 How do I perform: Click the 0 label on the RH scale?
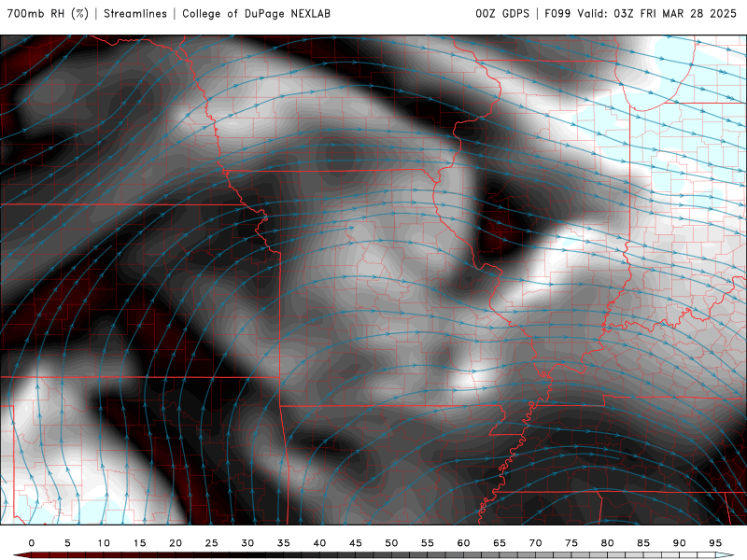click(32, 543)
